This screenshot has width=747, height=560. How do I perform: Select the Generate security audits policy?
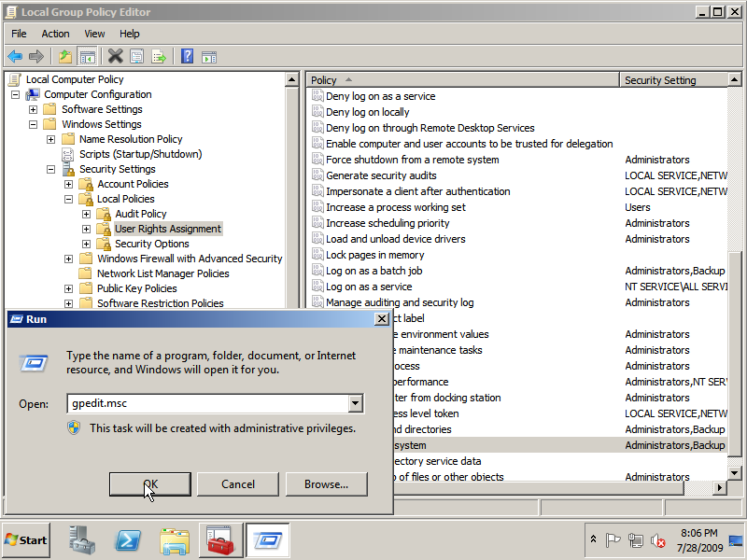click(381, 175)
